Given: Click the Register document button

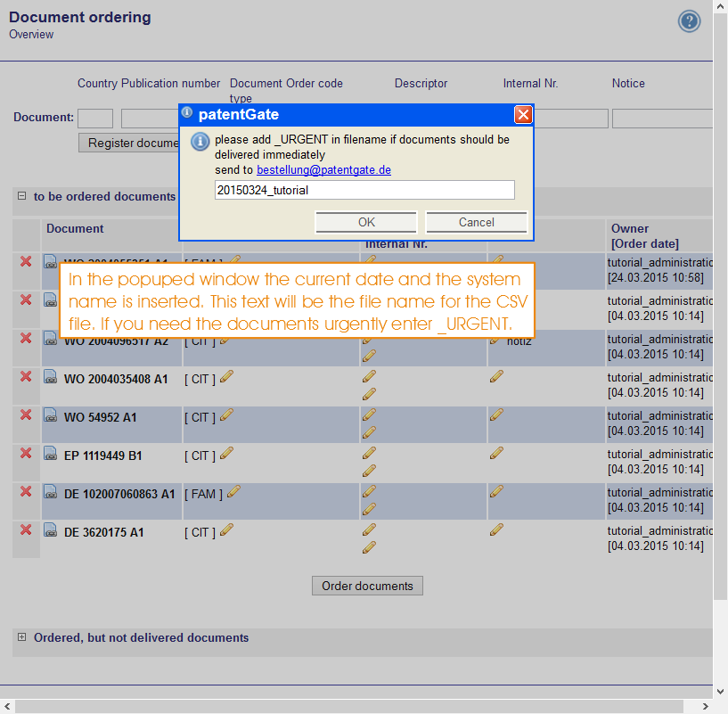Looking at the screenshot, I should (x=129, y=143).
